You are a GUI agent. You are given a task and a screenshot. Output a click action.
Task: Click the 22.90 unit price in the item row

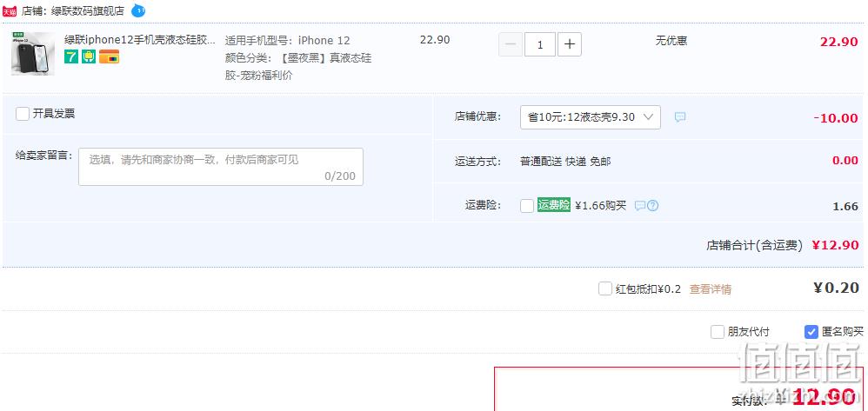(x=435, y=40)
